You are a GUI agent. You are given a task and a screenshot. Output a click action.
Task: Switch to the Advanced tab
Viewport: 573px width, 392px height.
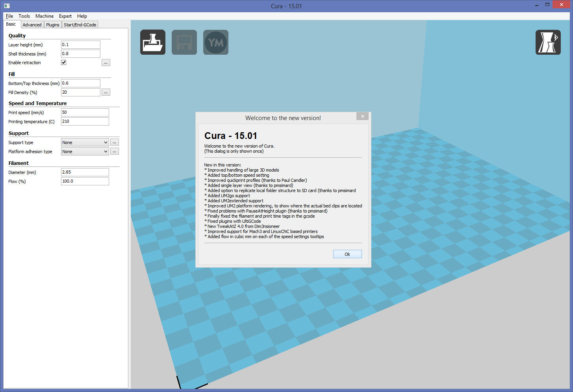pos(32,25)
